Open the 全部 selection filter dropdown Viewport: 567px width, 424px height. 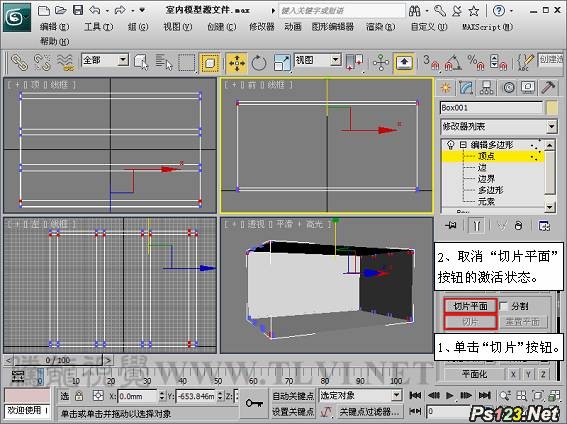[x=105, y=60]
